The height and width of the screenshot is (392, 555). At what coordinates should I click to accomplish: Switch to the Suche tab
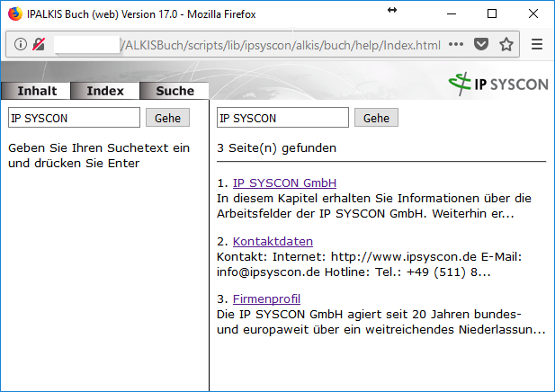tap(175, 91)
